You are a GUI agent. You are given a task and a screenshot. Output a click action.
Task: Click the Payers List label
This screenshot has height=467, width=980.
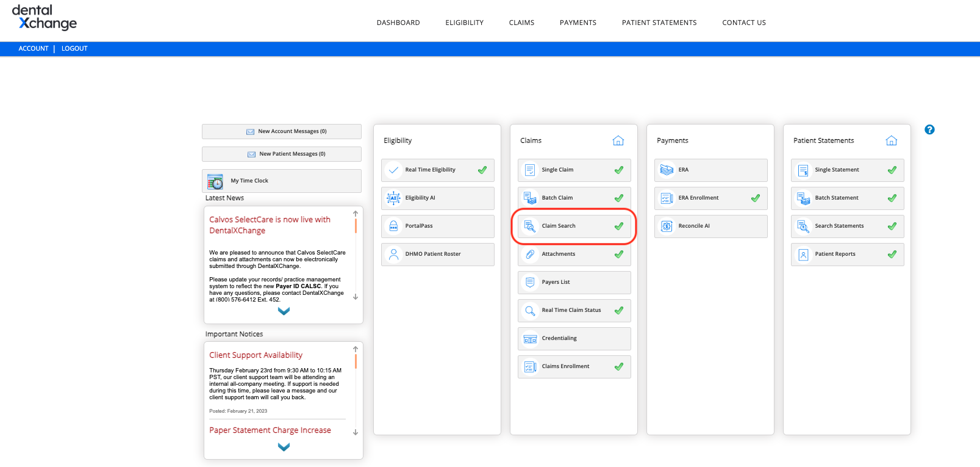pos(556,282)
